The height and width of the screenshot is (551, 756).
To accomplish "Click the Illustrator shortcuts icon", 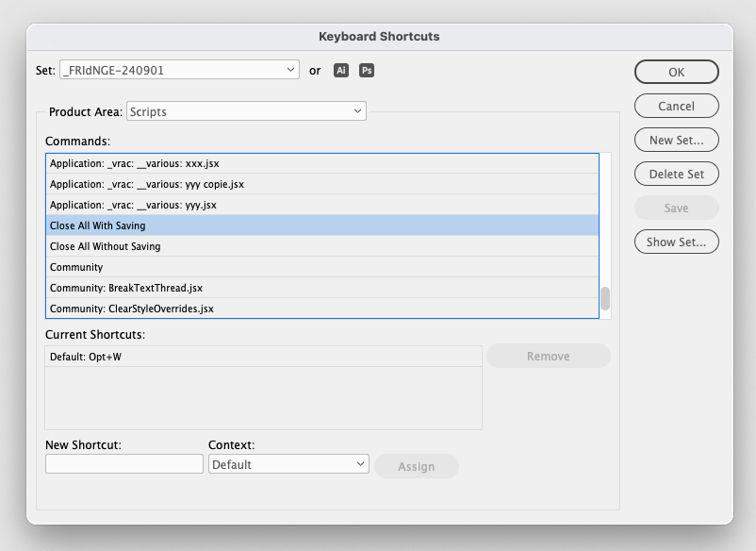I will pos(341,71).
